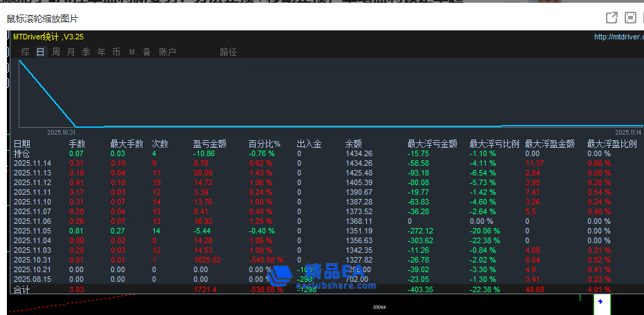Select the M tab in toolbar
Viewport: 644px width, 315px height.
click(132, 52)
